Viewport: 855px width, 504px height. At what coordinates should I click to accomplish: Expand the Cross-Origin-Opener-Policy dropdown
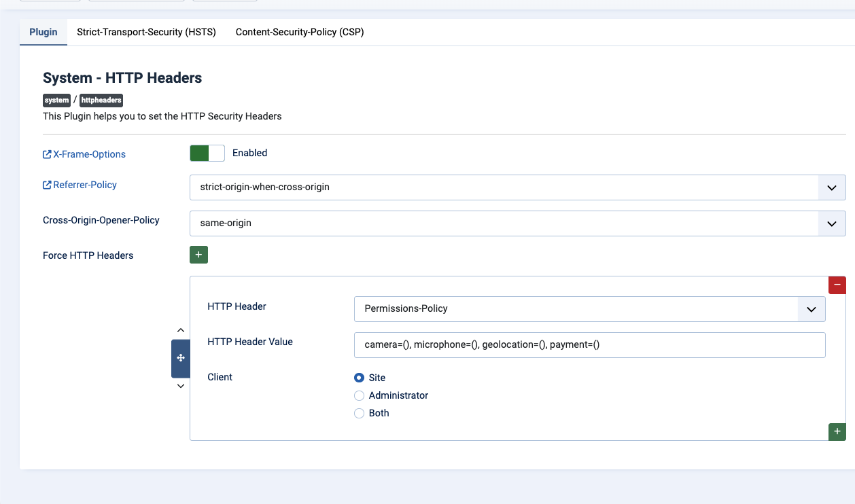click(517, 223)
